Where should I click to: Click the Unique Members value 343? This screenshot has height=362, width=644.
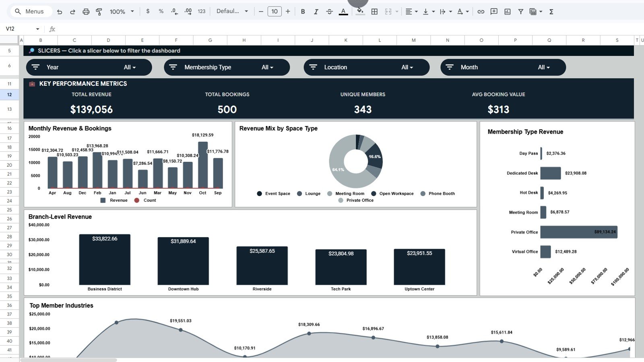pos(363,110)
